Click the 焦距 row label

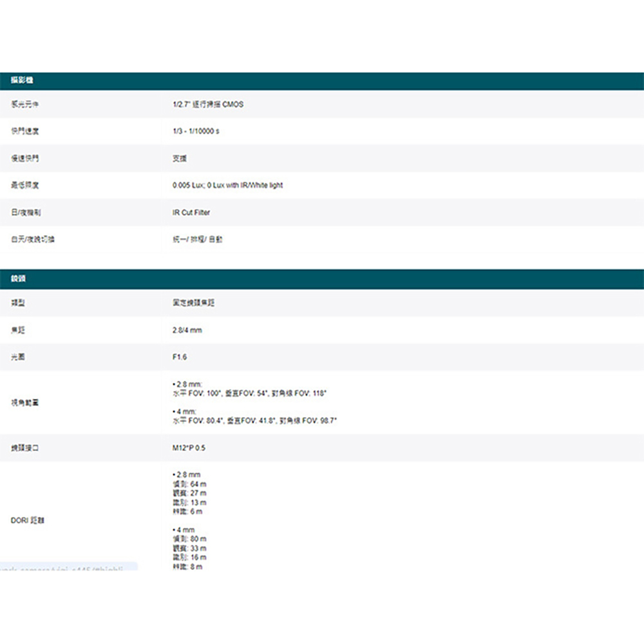pyautogui.click(x=17, y=330)
